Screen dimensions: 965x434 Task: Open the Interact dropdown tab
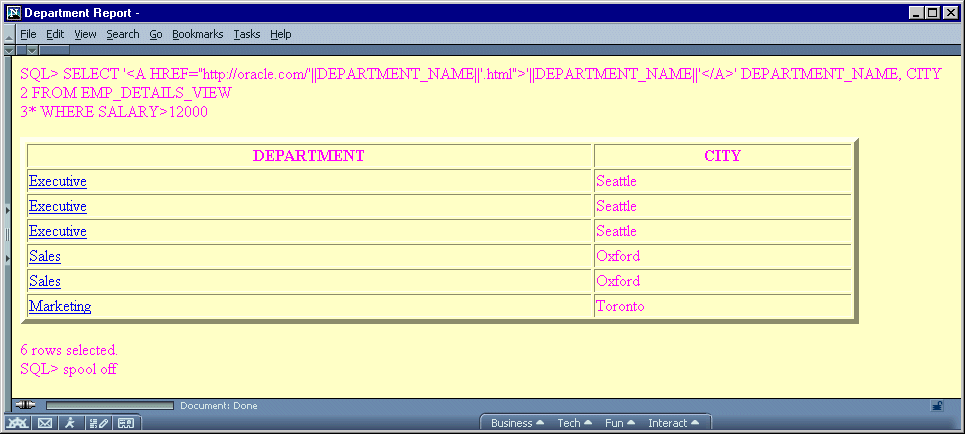pos(673,423)
